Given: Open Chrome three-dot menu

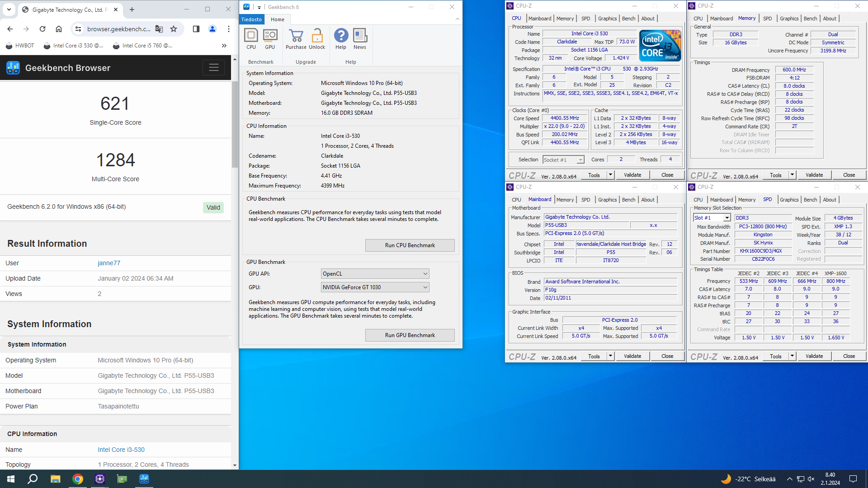Looking at the screenshot, I should (x=229, y=29).
